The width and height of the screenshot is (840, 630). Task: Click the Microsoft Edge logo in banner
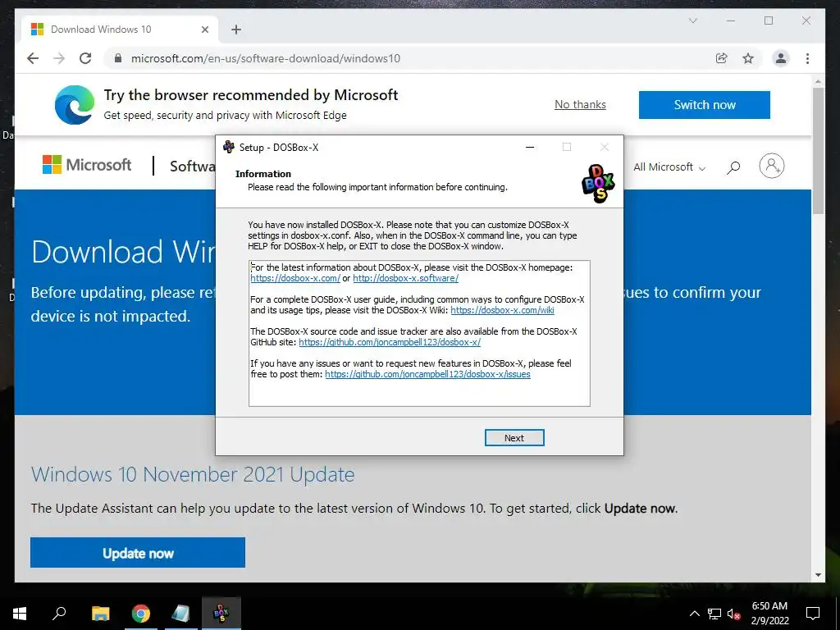click(75, 104)
